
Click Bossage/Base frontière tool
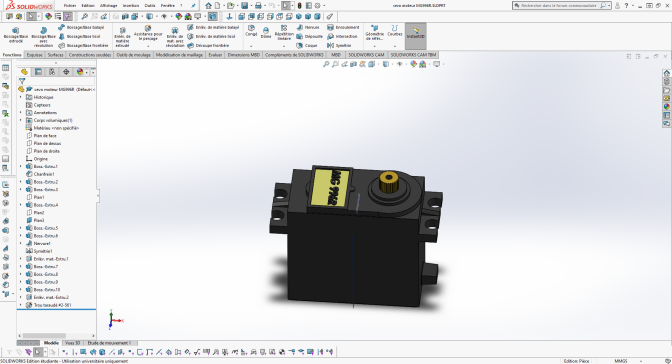pyautogui.click(x=83, y=45)
